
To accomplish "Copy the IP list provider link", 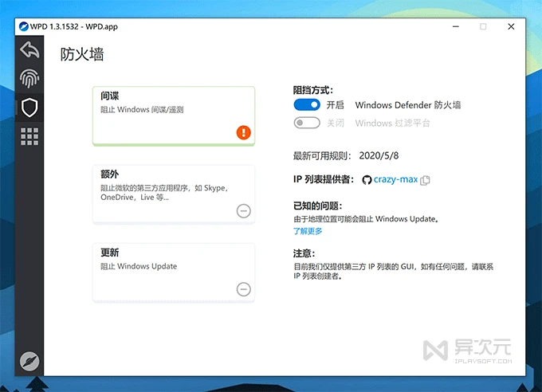I will [425, 180].
